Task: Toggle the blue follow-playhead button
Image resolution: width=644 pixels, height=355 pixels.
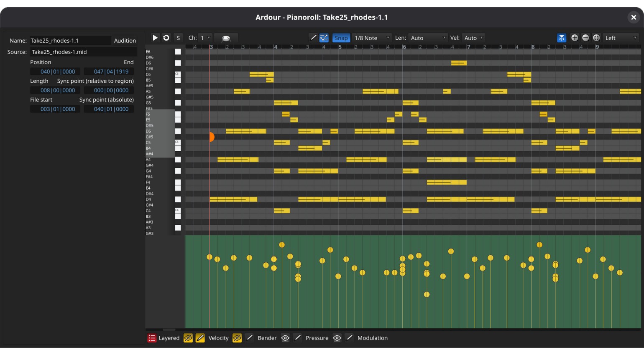Action: click(x=562, y=38)
